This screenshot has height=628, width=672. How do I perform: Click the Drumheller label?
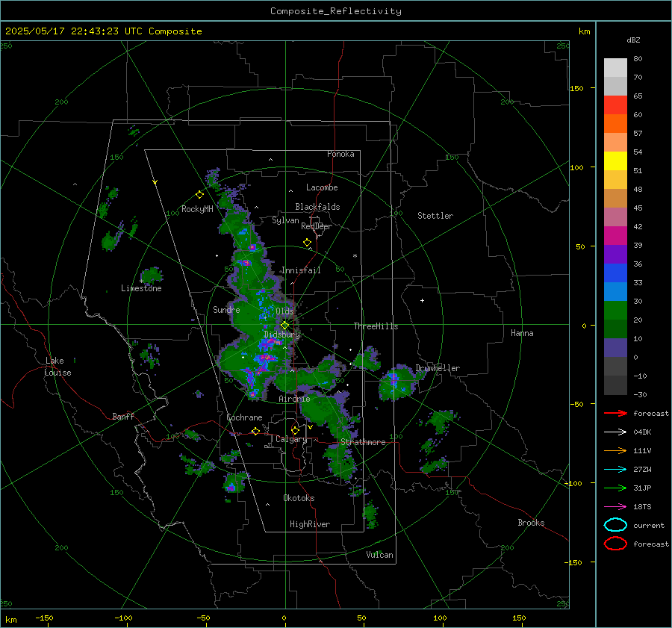tap(438, 368)
